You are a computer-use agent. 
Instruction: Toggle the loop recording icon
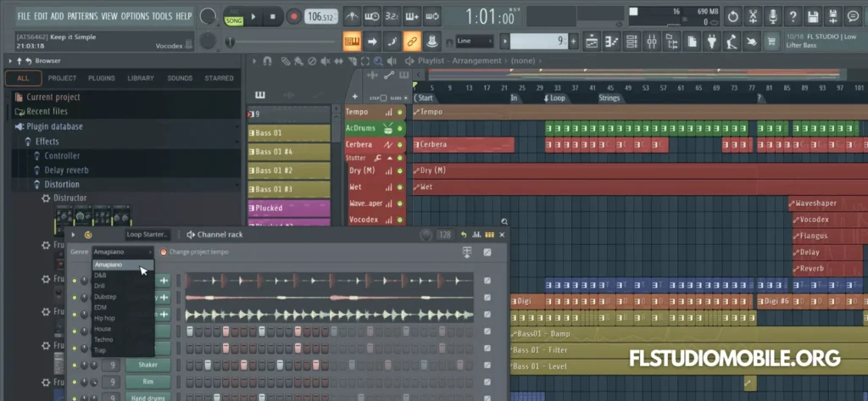[431, 17]
